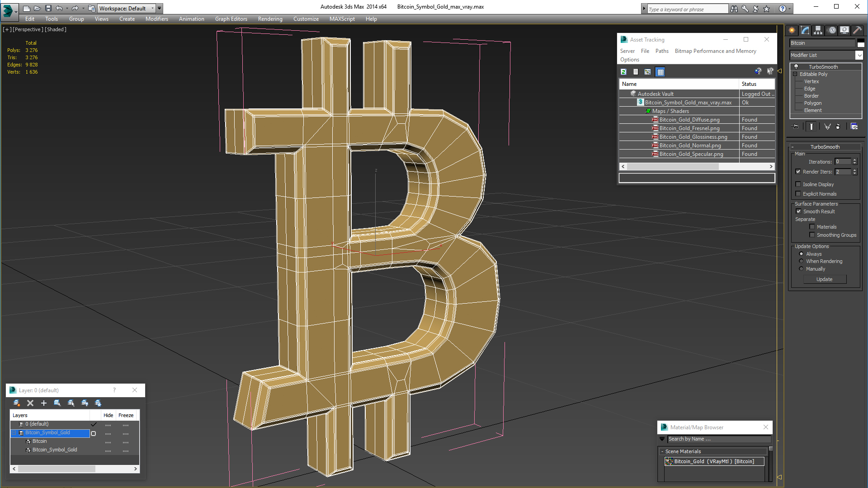Select When Rendering update option
This screenshot has width=868, height=488.
pyautogui.click(x=801, y=261)
